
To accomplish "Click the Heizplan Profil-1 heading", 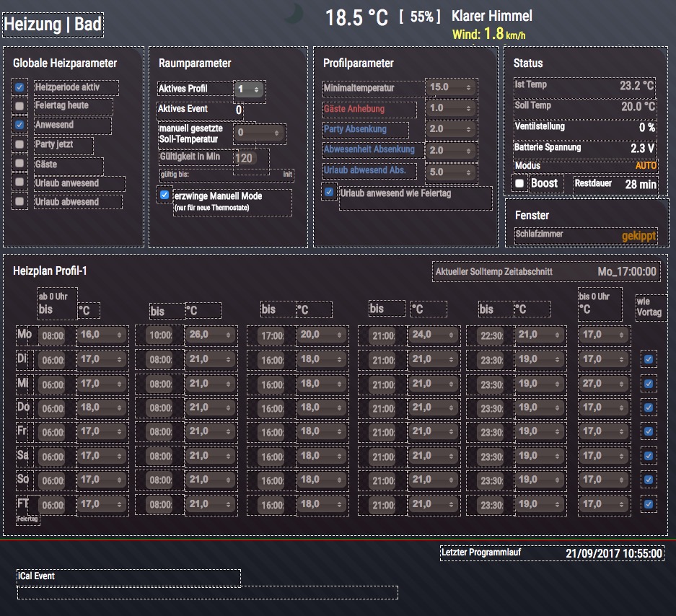I will [x=50, y=270].
